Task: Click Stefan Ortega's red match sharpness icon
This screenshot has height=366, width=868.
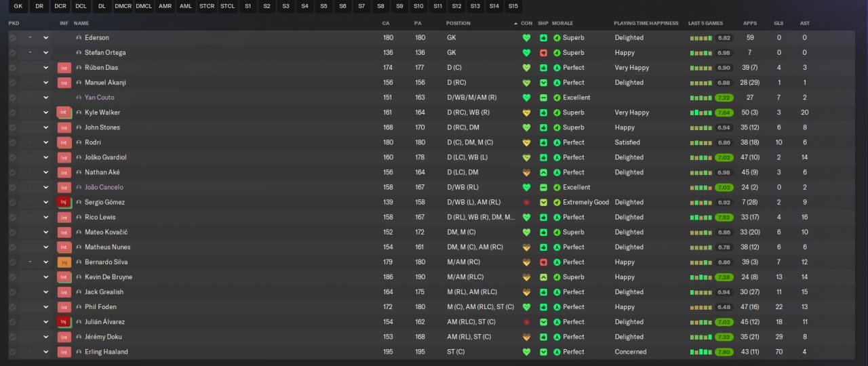Action: [x=543, y=53]
